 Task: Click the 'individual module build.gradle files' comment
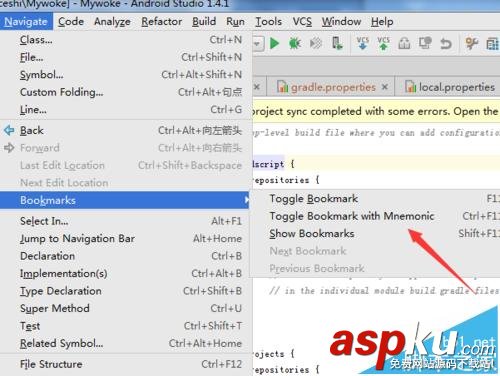click(383, 291)
